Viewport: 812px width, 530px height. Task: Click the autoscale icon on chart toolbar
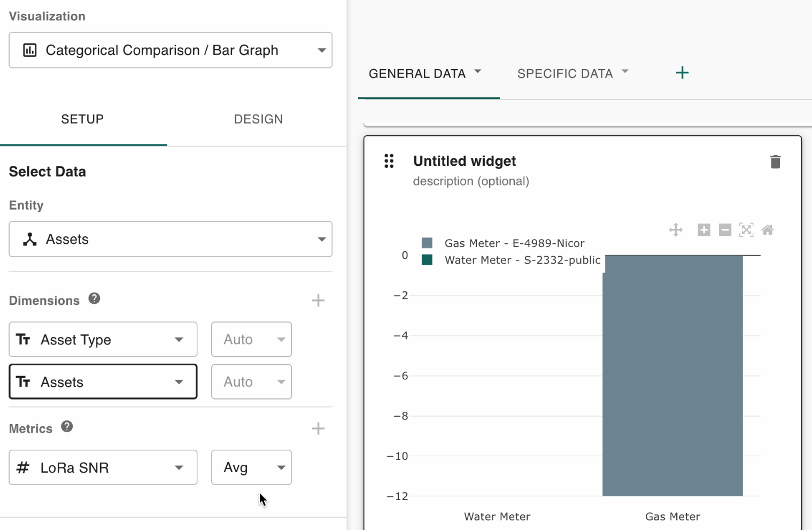tap(746, 230)
